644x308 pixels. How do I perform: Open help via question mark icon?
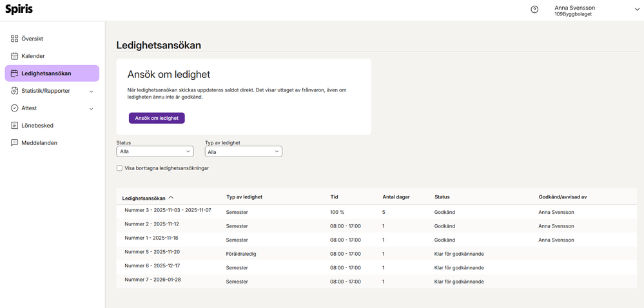pos(534,10)
